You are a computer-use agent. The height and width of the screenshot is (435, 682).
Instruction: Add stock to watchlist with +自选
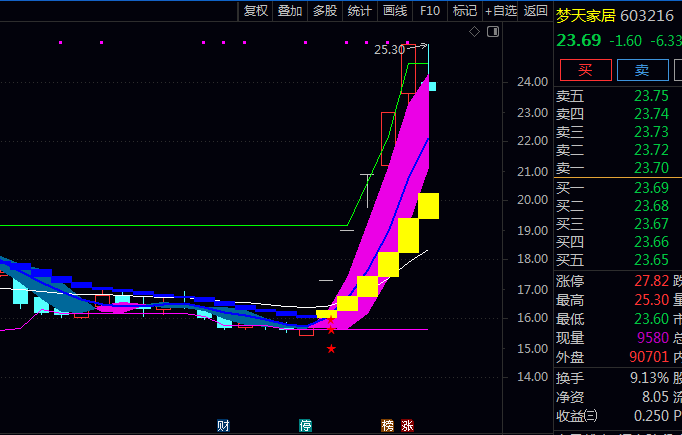coord(501,11)
